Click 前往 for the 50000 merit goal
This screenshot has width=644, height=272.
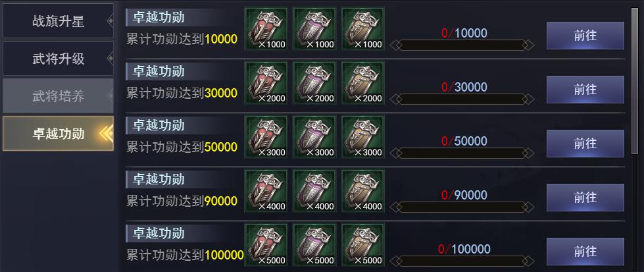[585, 143]
